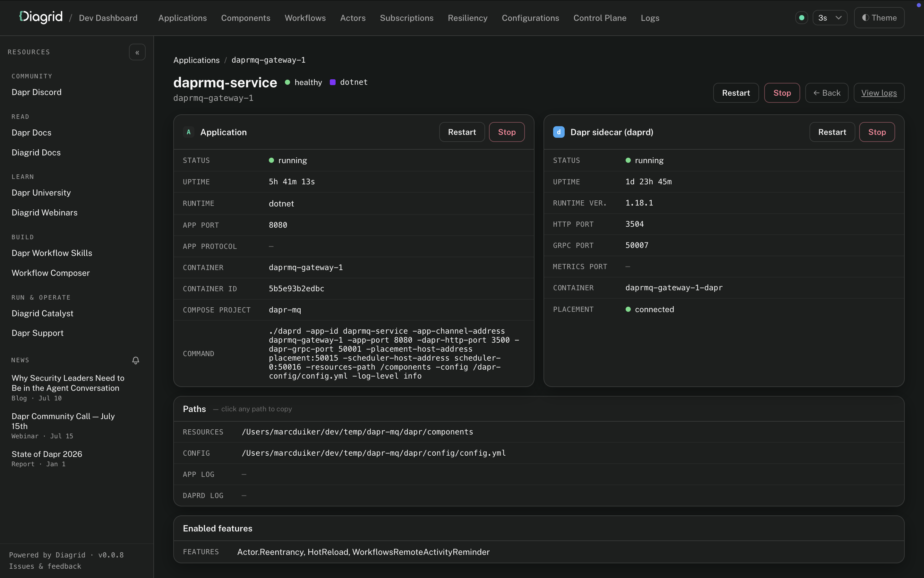Open the View logs link
Viewport: 924px width, 578px height.
click(879, 93)
